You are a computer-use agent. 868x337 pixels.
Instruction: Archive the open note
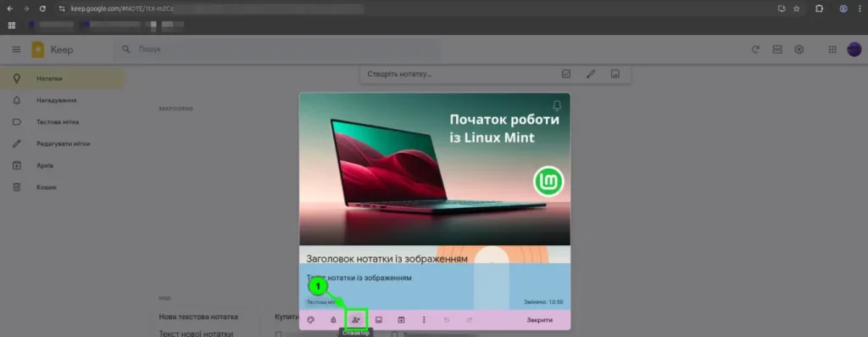pyautogui.click(x=401, y=320)
